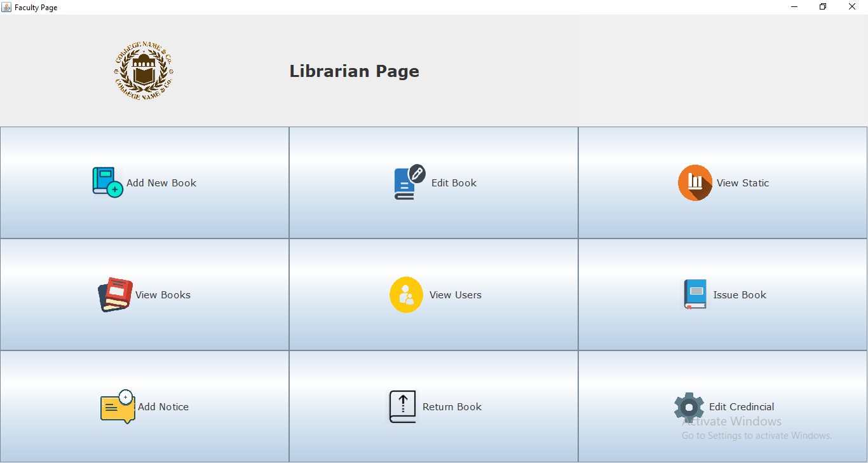Click the Faculty Page title bar icon

6,7
